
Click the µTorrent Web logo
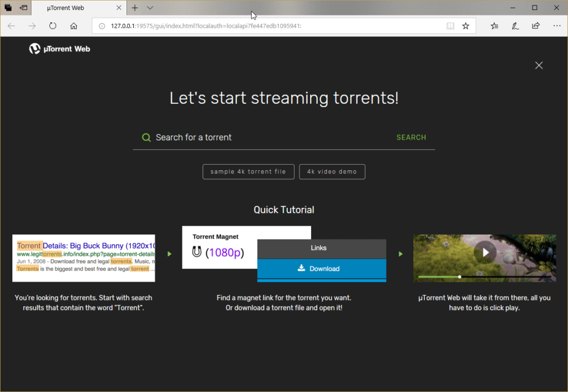click(59, 49)
